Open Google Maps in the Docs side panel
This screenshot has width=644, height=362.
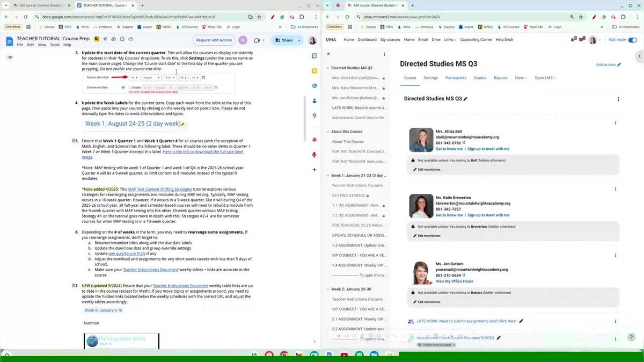[x=314, y=115]
